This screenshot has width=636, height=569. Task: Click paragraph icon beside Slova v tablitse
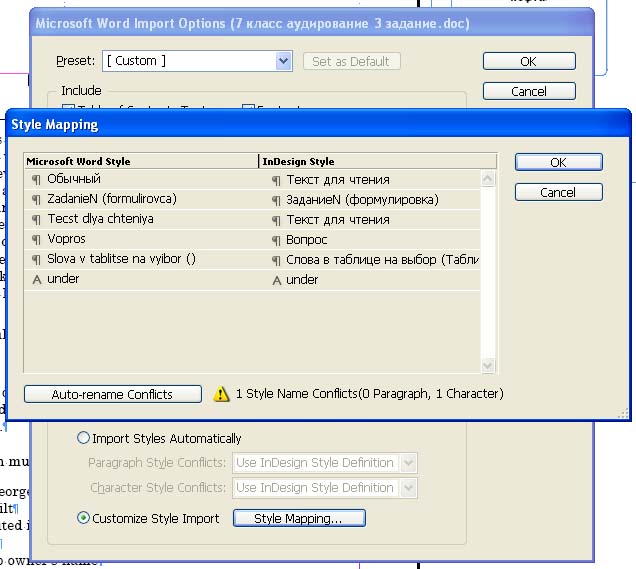37,260
